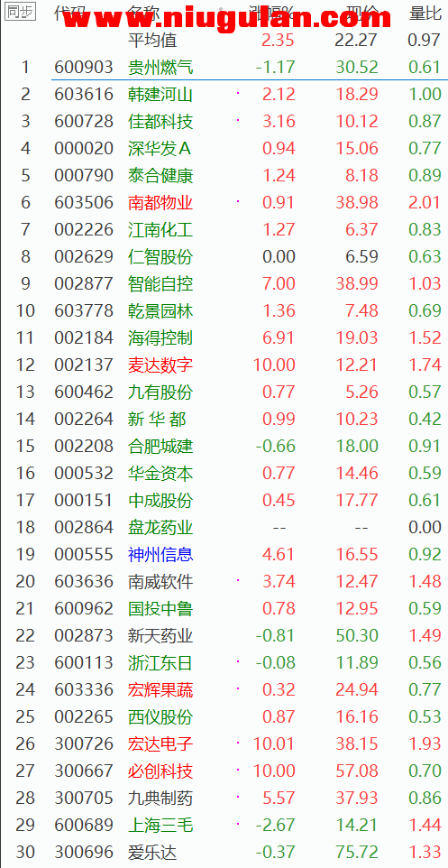Click 上海三毛 stock name
Viewport: 448px width, 868px height.
160,826
